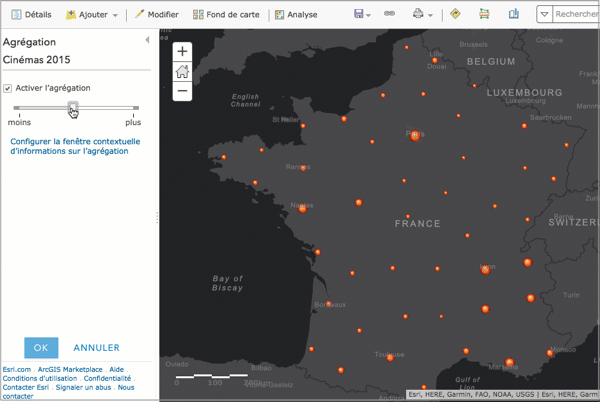The image size is (600, 402).
Task: Click the Bordeaux cluster point
Action: point(328,304)
